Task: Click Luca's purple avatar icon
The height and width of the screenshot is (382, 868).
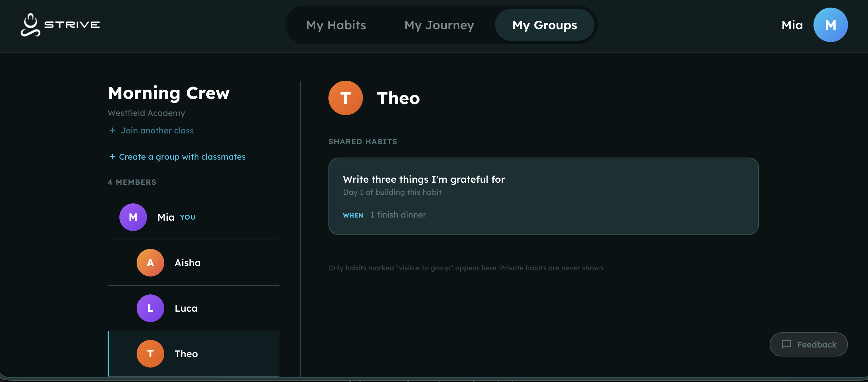Action: click(150, 308)
